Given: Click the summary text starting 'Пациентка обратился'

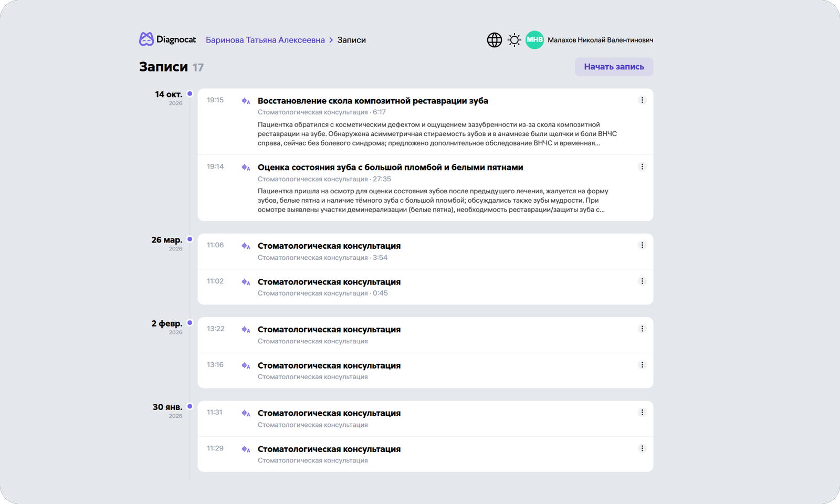Looking at the screenshot, I should 437,134.
